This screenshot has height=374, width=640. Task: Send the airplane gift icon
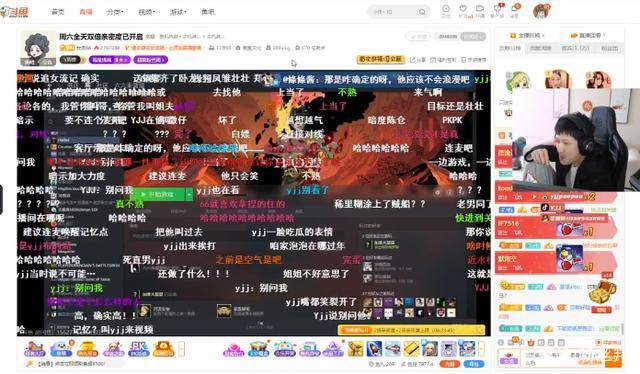click(392, 349)
